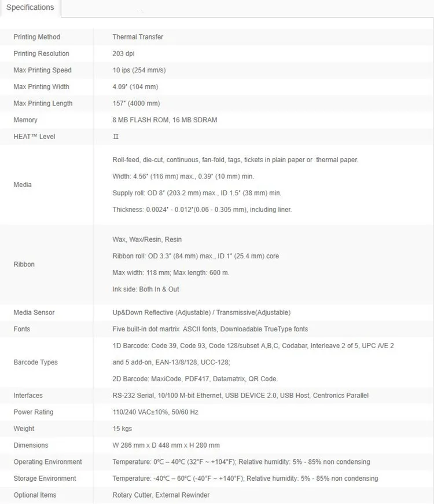This screenshot has height=504, width=434.
Task: Select the Dimensions value text
Action: 166,445
